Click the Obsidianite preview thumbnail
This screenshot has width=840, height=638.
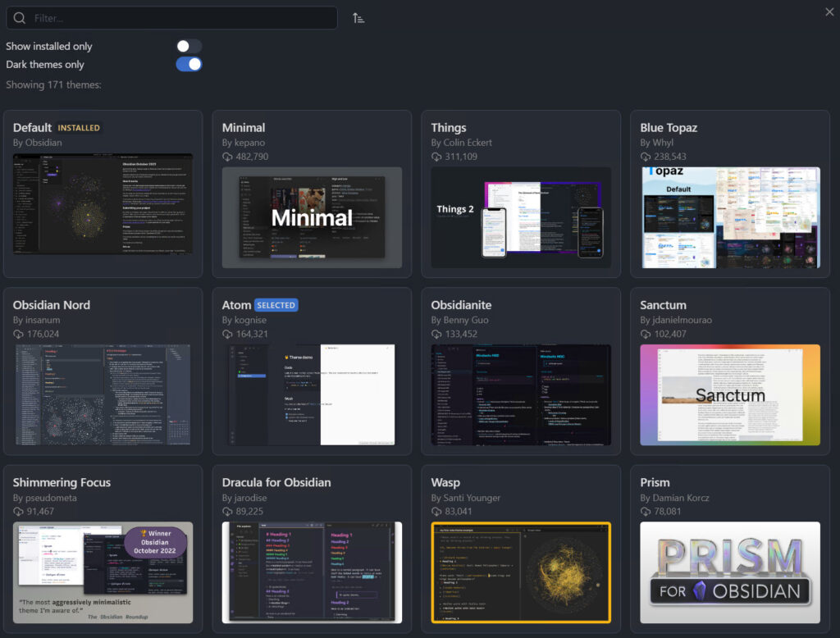pos(521,394)
